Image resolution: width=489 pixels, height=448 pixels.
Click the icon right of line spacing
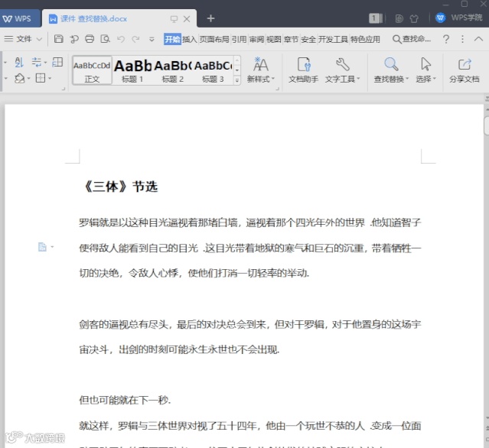tap(57, 62)
